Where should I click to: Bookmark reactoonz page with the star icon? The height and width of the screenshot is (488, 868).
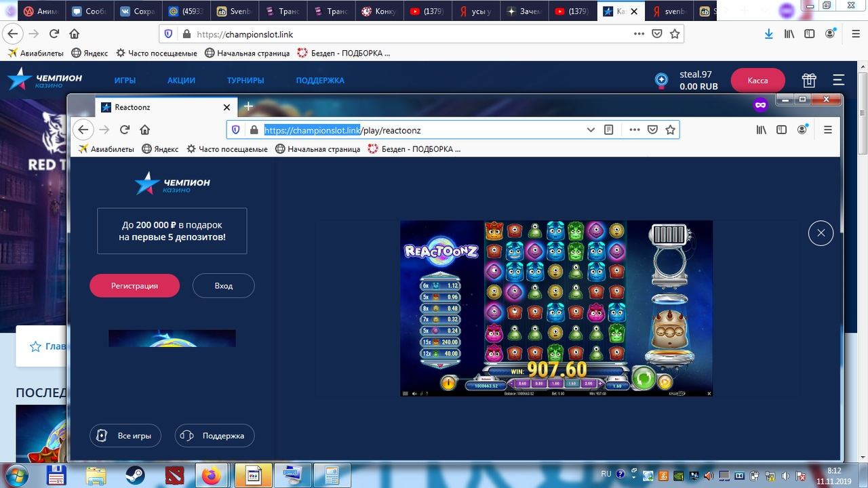pos(670,129)
